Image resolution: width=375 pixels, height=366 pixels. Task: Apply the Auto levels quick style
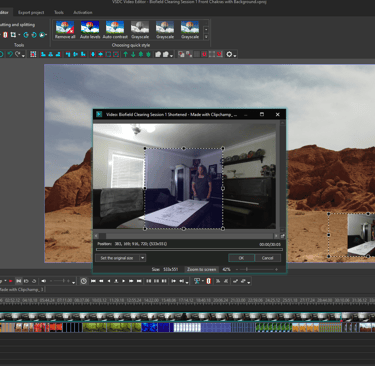point(90,30)
